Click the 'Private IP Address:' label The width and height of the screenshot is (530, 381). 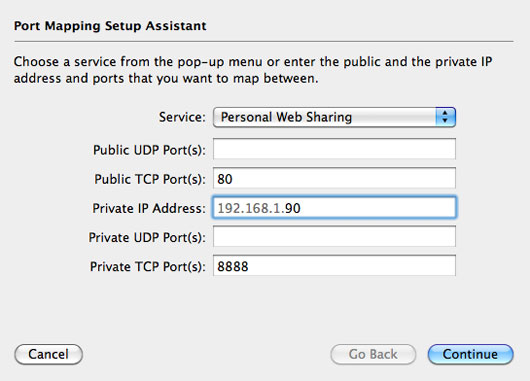149,208
